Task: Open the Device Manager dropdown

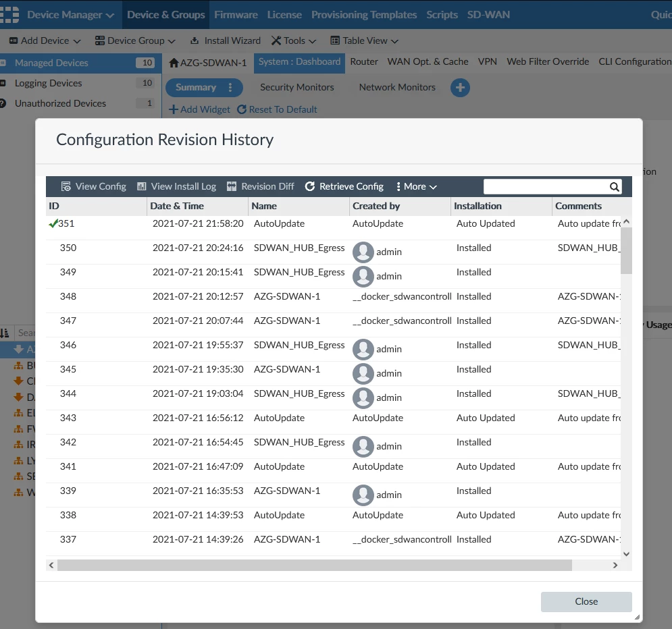Action: click(70, 15)
